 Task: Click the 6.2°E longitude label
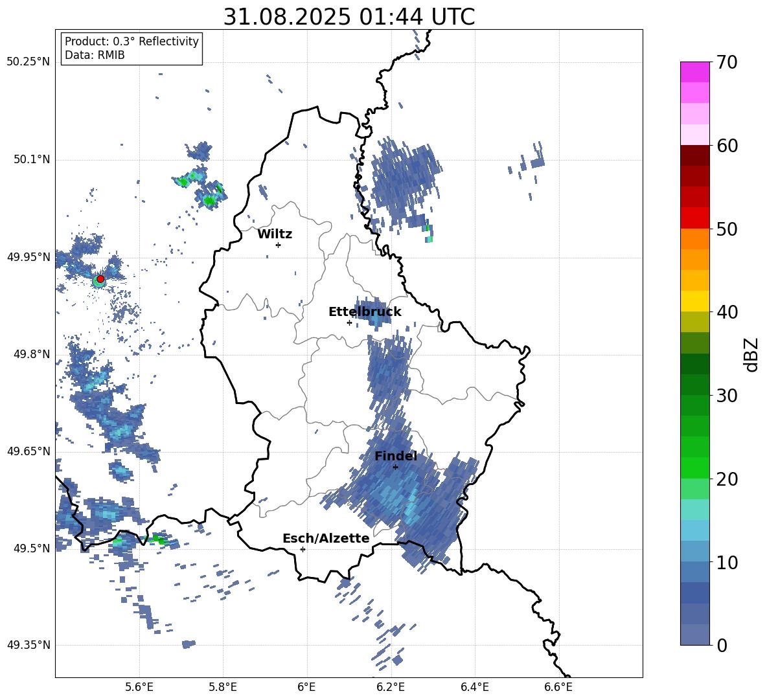[x=391, y=687]
